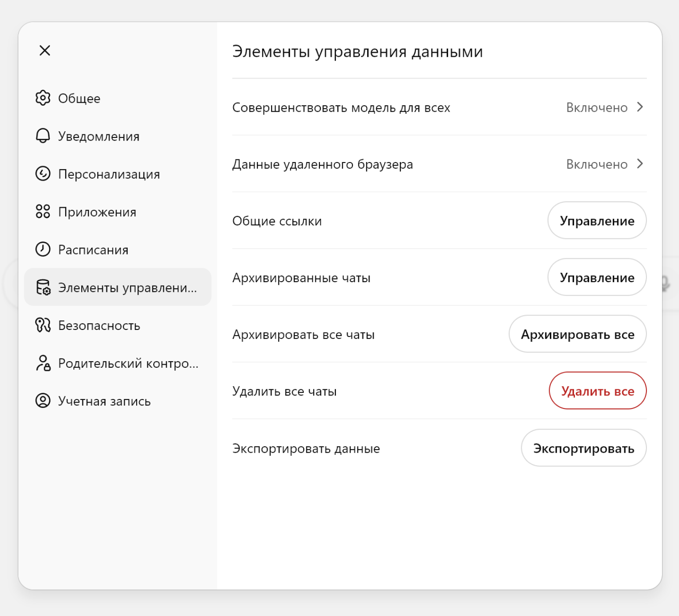Click the Элементы управления данными database icon
Viewport: 679px width, 616px height.
pyautogui.click(x=43, y=287)
